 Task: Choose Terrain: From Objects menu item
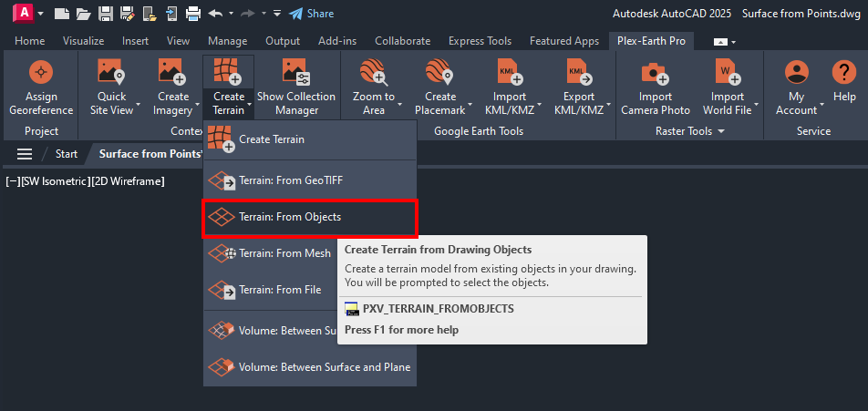pyautogui.click(x=310, y=218)
